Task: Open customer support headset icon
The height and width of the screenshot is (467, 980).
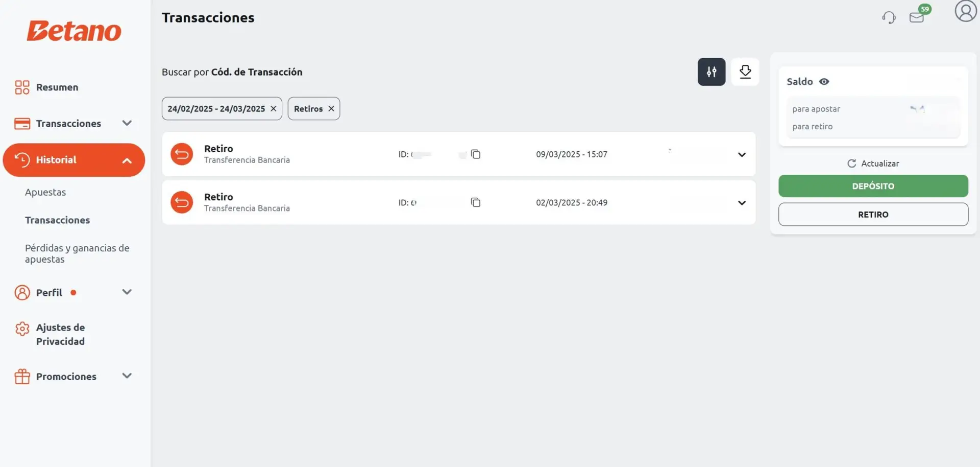Action: pyautogui.click(x=889, y=17)
